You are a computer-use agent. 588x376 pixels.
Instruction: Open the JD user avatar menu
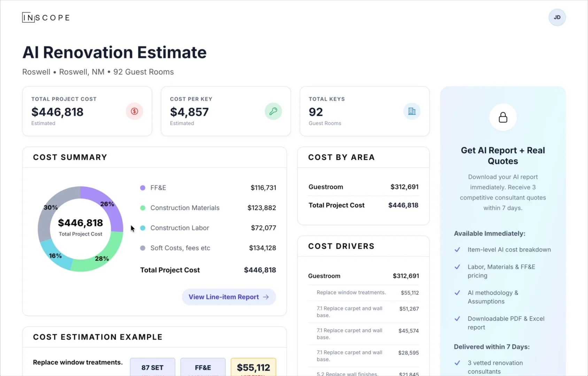click(x=557, y=17)
